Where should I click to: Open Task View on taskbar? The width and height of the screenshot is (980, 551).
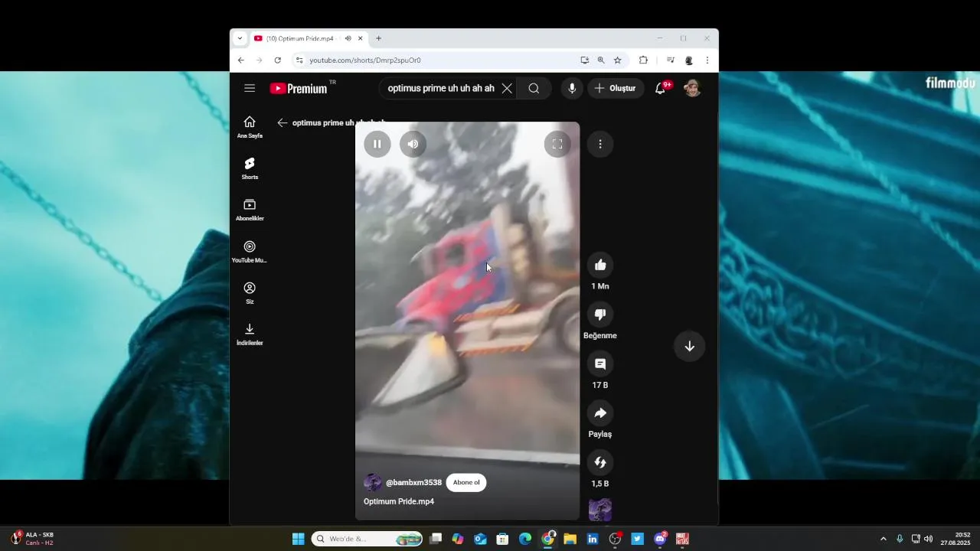click(x=436, y=539)
